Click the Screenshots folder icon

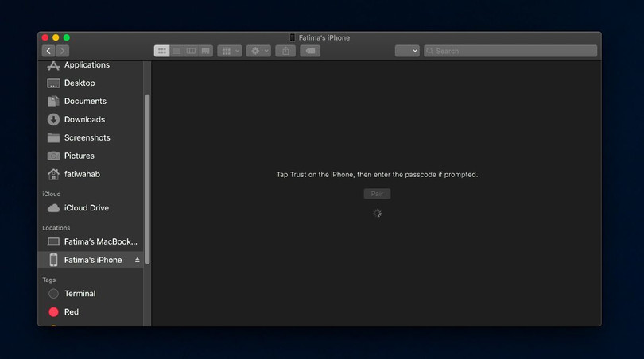(x=53, y=137)
